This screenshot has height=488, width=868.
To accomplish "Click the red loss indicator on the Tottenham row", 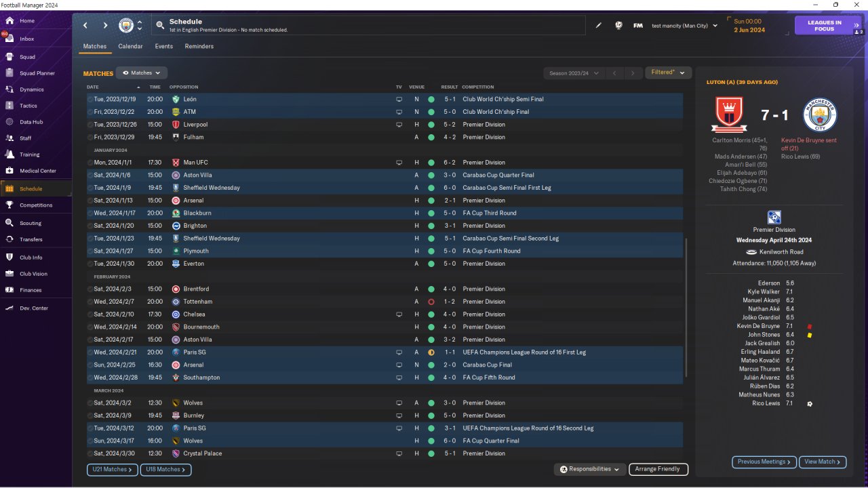I will point(431,302).
